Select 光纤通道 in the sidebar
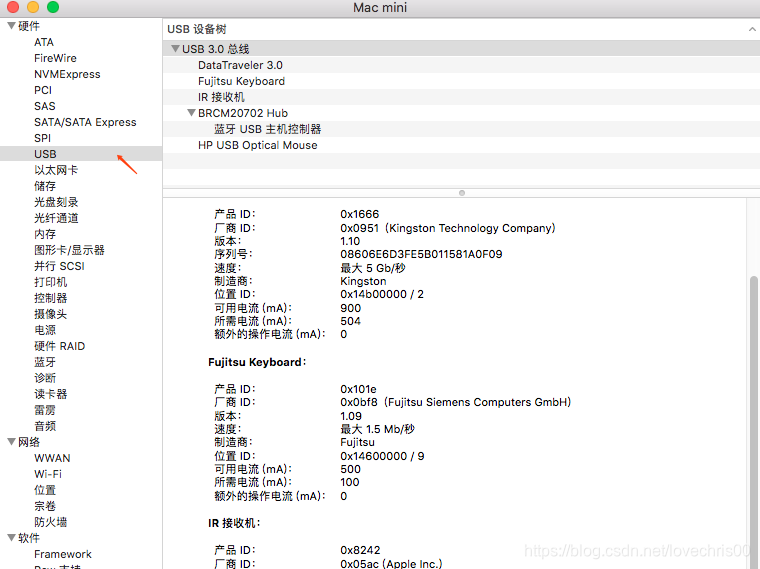760x569 pixels. click(x=56, y=218)
